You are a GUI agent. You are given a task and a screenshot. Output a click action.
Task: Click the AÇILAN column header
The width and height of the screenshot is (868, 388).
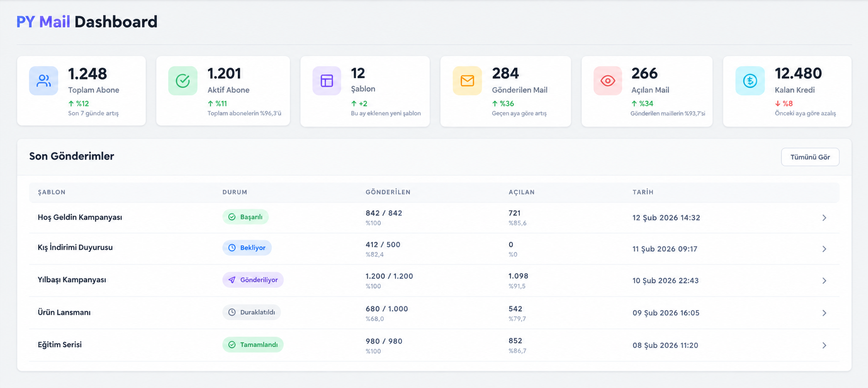[x=522, y=192]
